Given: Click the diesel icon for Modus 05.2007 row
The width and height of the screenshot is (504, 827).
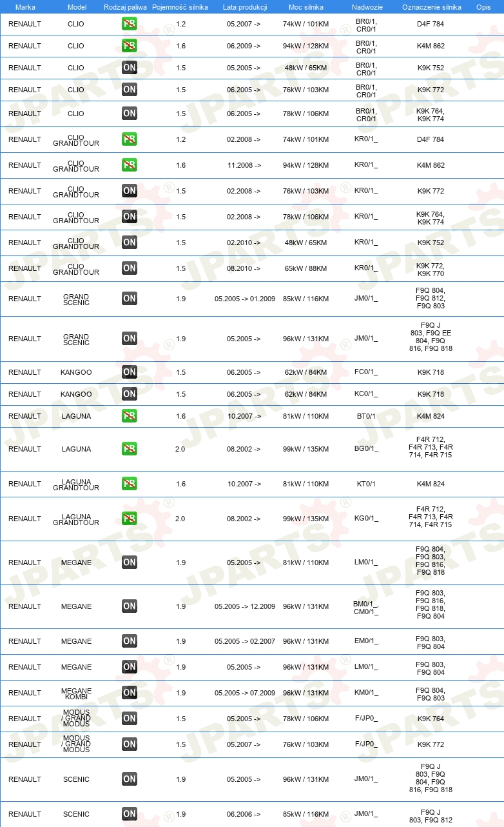Looking at the screenshot, I should point(129,744).
